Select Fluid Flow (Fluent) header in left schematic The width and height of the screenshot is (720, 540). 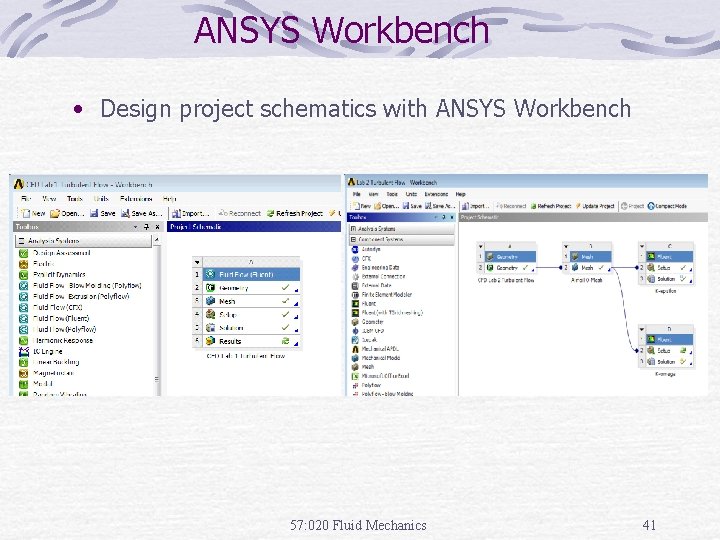(x=251, y=274)
